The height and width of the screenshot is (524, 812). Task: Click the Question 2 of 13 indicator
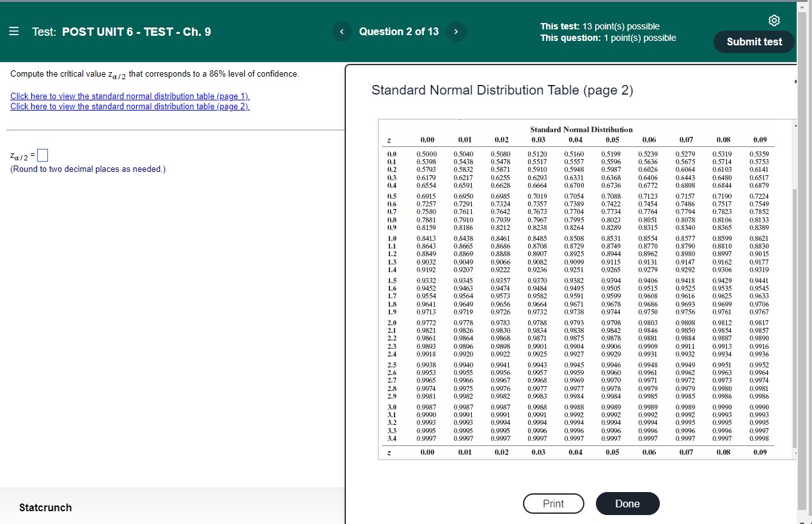(398, 31)
